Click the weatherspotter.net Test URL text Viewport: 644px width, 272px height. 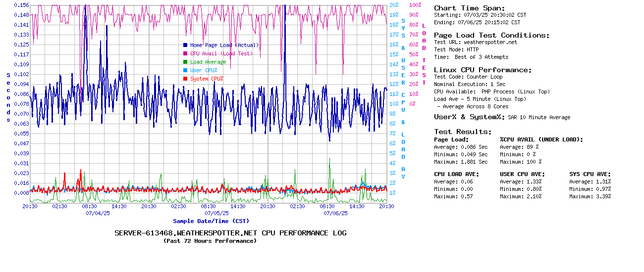(490, 42)
